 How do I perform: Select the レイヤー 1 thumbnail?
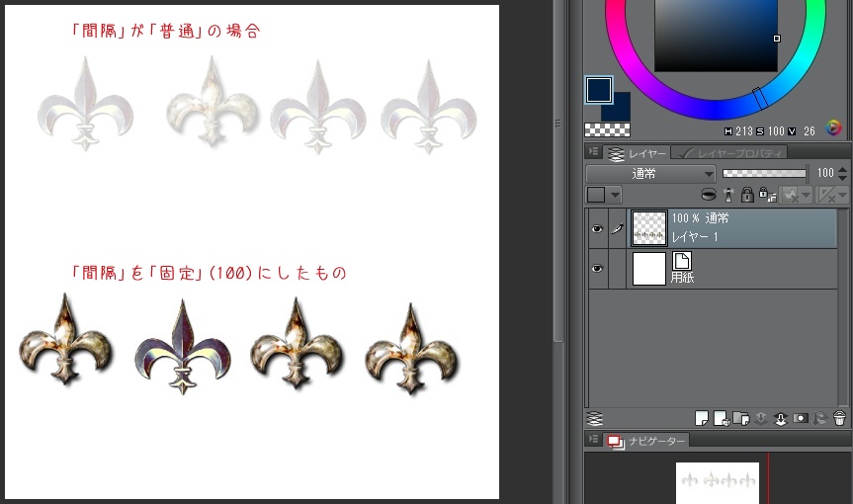tap(648, 228)
